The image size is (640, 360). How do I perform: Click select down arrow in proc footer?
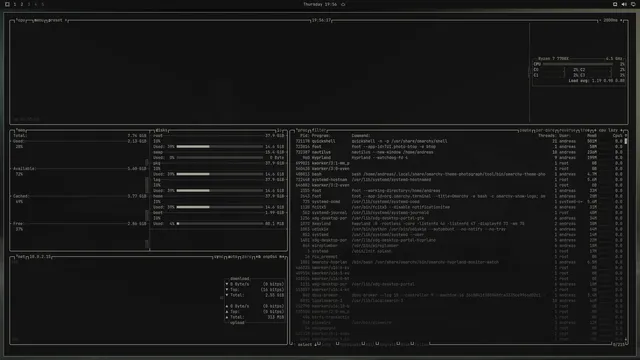point(315,344)
